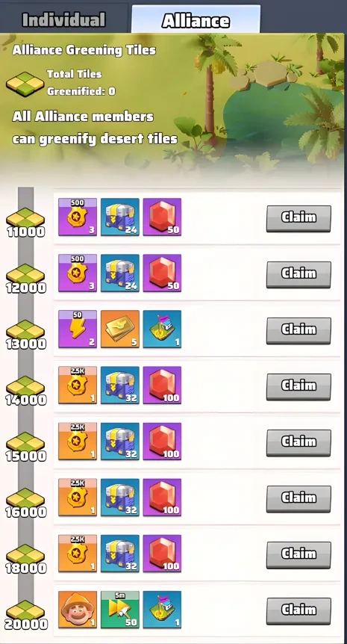
Task: Tap the flag building icon in 13000 row
Action: [162, 329]
